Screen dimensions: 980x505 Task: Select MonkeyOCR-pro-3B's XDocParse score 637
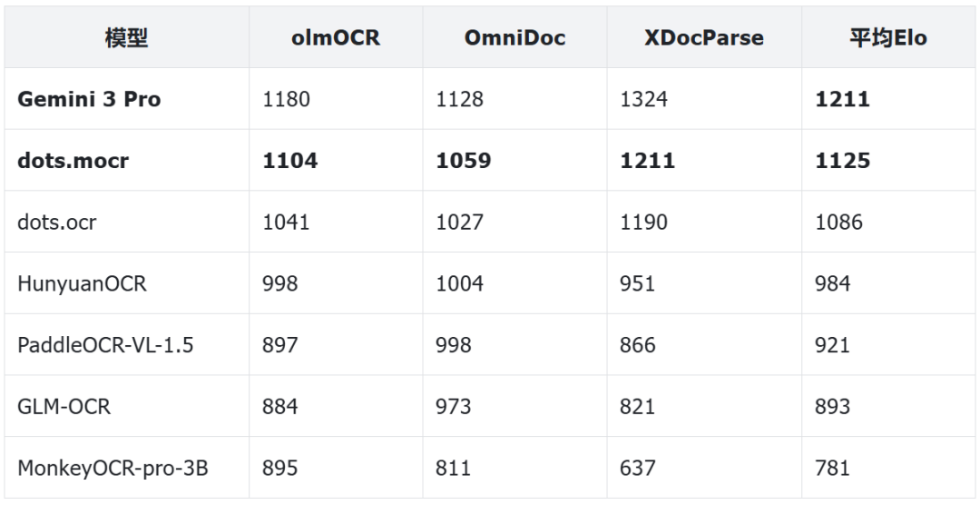pyautogui.click(x=637, y=468)
